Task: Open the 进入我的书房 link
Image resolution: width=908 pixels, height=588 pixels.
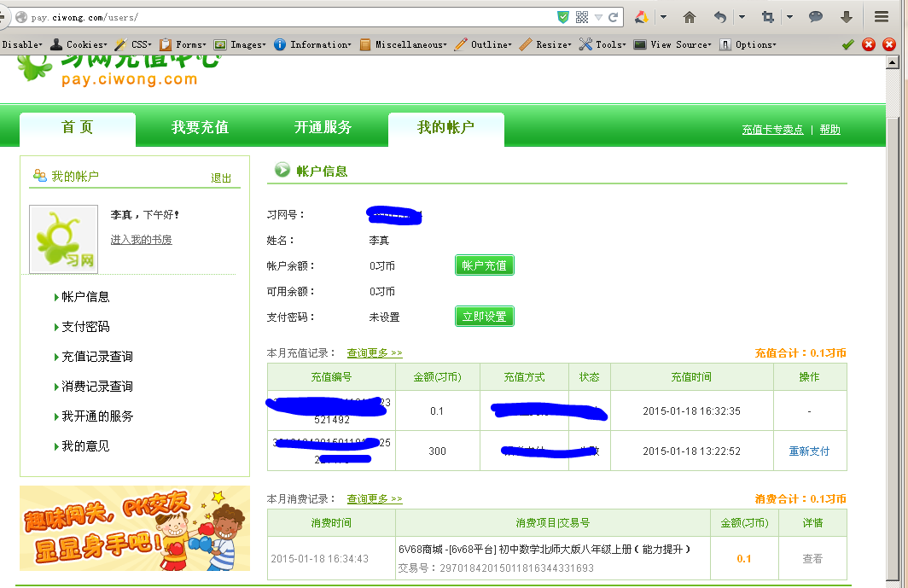Action: [142, 240]
